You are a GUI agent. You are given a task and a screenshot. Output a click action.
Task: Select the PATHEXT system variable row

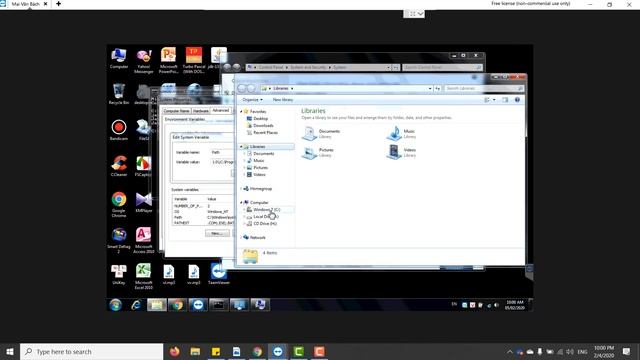[x=203, y=223]
